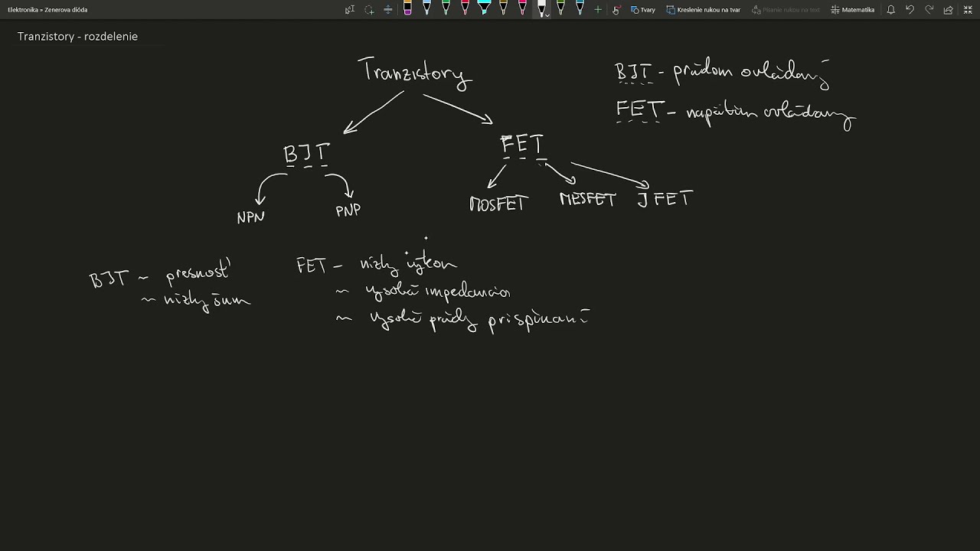The width and height of the screenshot is (980, 551).
Task: Select the text and object selection tool
Action: click(350, 10)
